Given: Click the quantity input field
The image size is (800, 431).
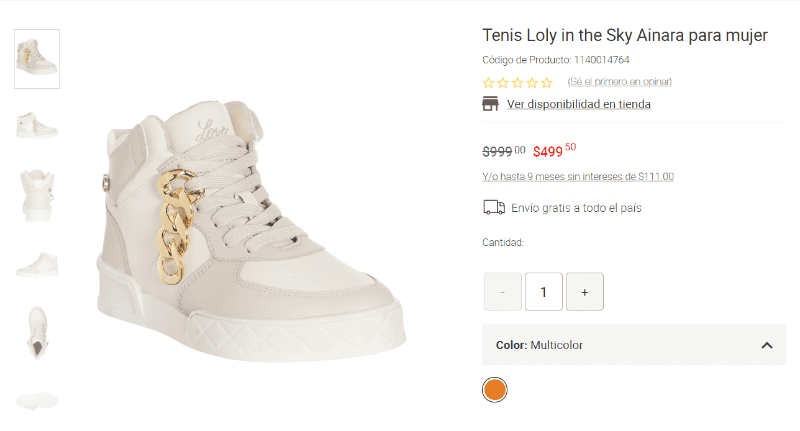Looking at the screenshot, I should (544, 292).
